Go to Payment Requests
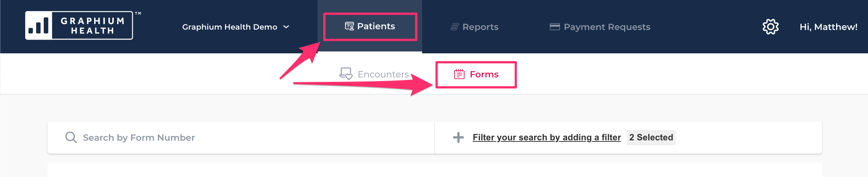Image resolution: width=868 pixels, height=177 pixels. click(x=600, y=27)
